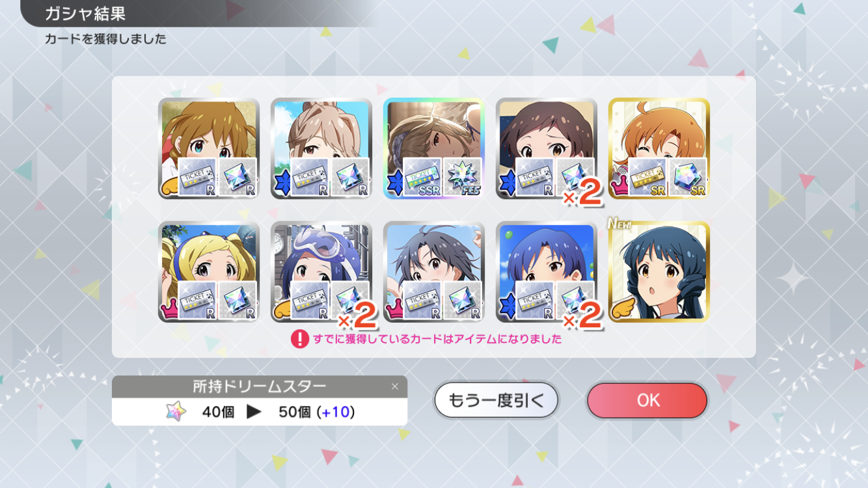Select the black-haired ahoge girl card
This screenshot has width=868, height=488.
(433, 272)
